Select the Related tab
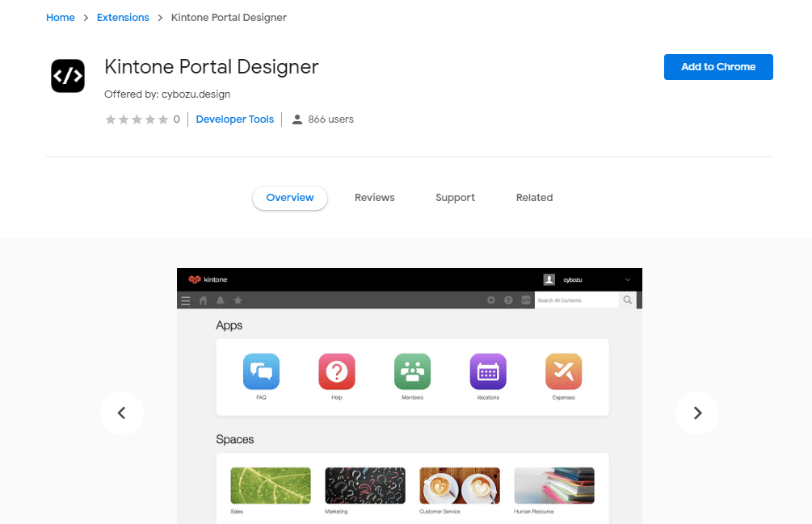Screen dimensions: 812x524 pyautogui.click(x=534, y=197)
